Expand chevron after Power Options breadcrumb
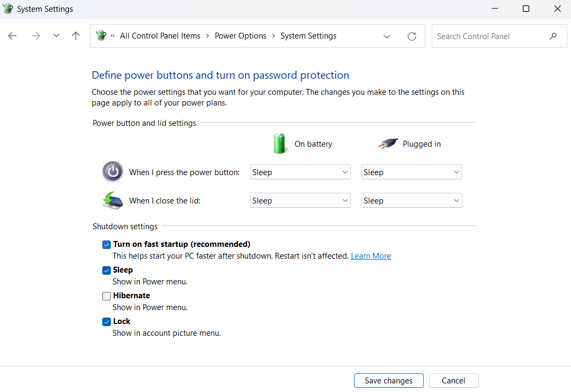 click(x=274, y=36)
